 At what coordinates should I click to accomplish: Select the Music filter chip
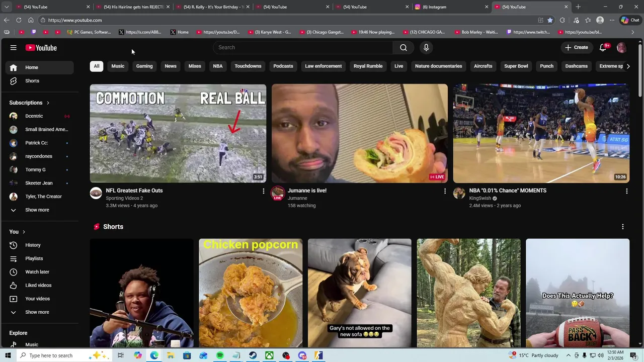[x=118, y=66]
